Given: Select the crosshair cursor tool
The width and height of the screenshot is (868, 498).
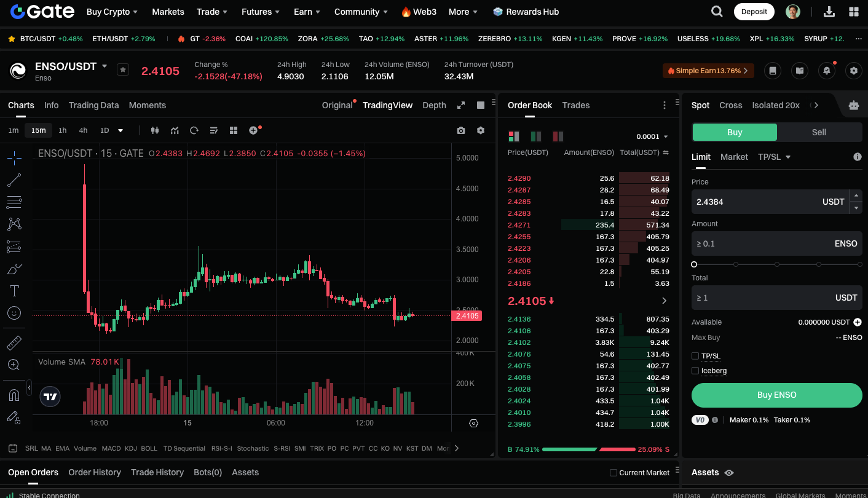Looking at the screenshot, I should click(14, 158).
